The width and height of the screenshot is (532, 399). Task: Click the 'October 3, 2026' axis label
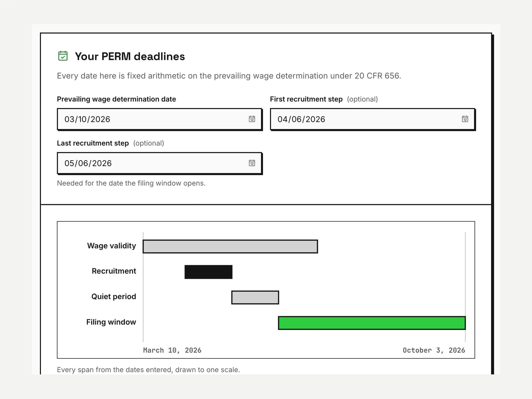(x=434, y=350)
